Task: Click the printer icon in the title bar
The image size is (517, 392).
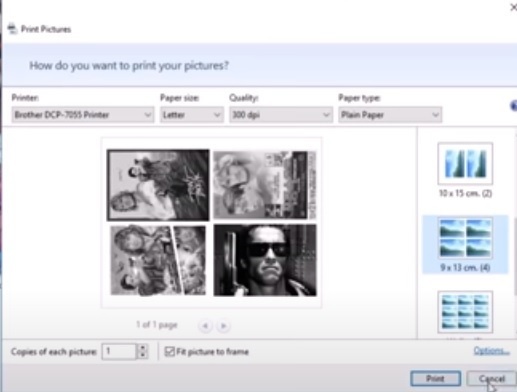Action: [x=12, y=29]
